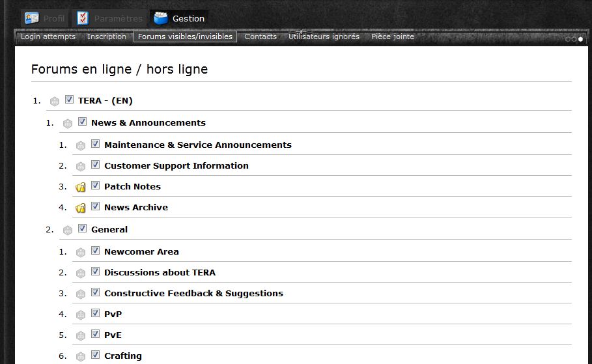Toggle the Discussions about TERA checkbox
This screenshot has width=592, height=364.
pyautogui.click(x=96, y=272)
